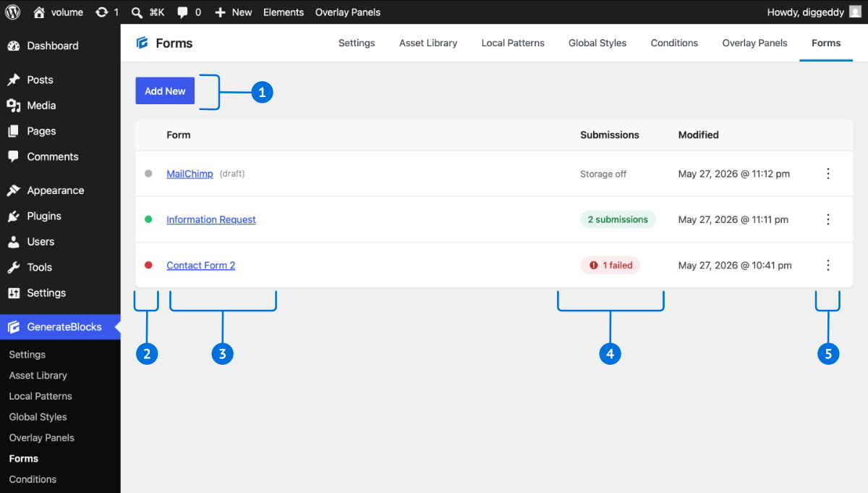Viewport: 868px width, 493px height.
Task: Click the May 27, 2026 @ 11:11 pm date
Action: 733,219
